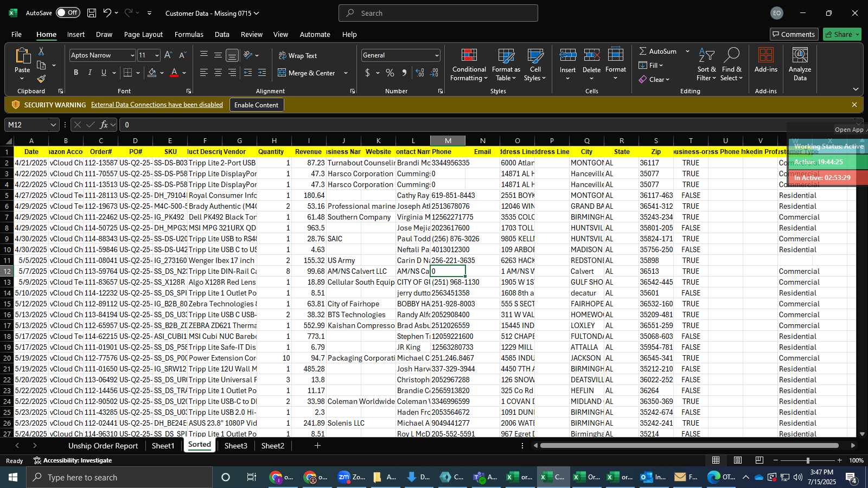Expand the AutoSum dropdown arrow

687,51
